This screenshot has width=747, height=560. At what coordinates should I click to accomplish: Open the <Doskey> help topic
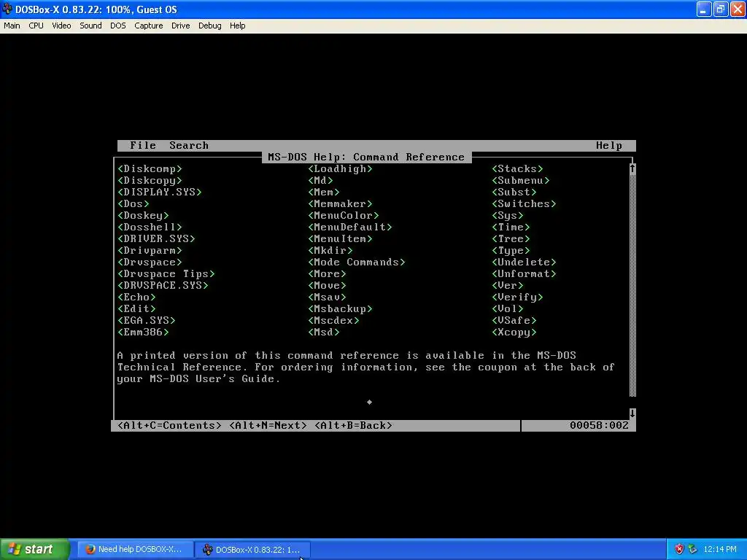pyautogui.click(x=143, y=215)
